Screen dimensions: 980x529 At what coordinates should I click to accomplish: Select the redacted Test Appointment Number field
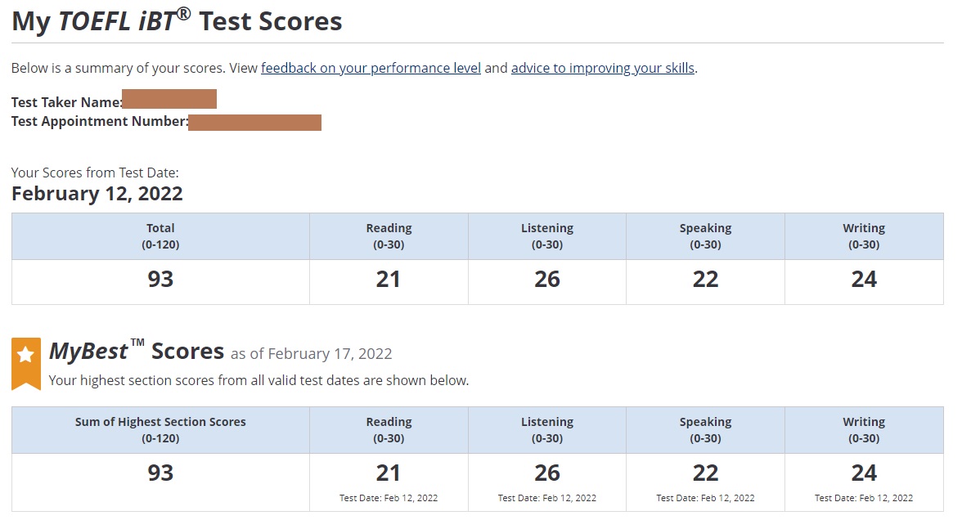pos(254,123)
